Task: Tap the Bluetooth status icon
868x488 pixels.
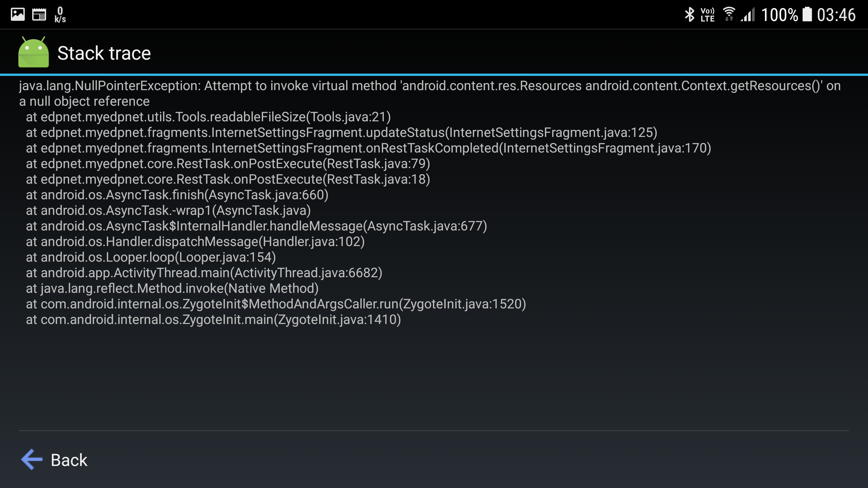Action: [x=689, y=15]
